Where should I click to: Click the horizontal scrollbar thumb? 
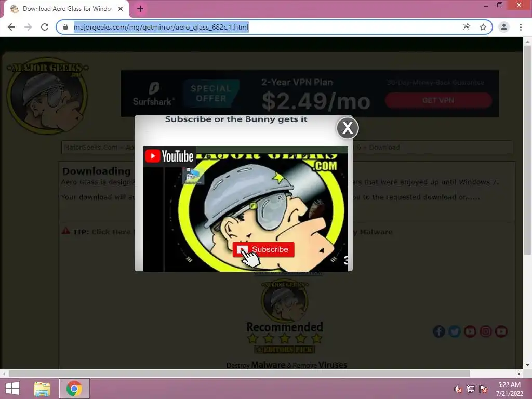click(x=239, y=374)
